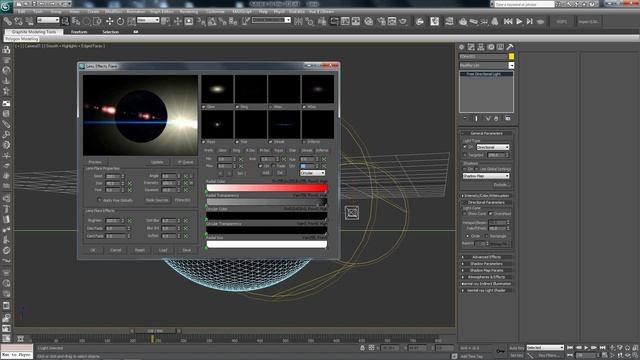Click Load in Lens Effects Flare dialog
This screenshot has width=640, height=360.
click(163, 250)
